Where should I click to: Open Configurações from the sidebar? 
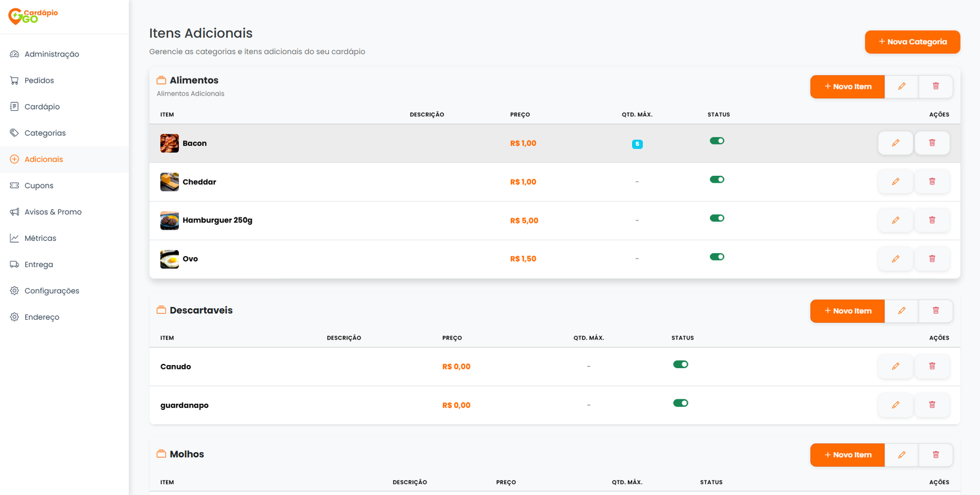[51, 291]
